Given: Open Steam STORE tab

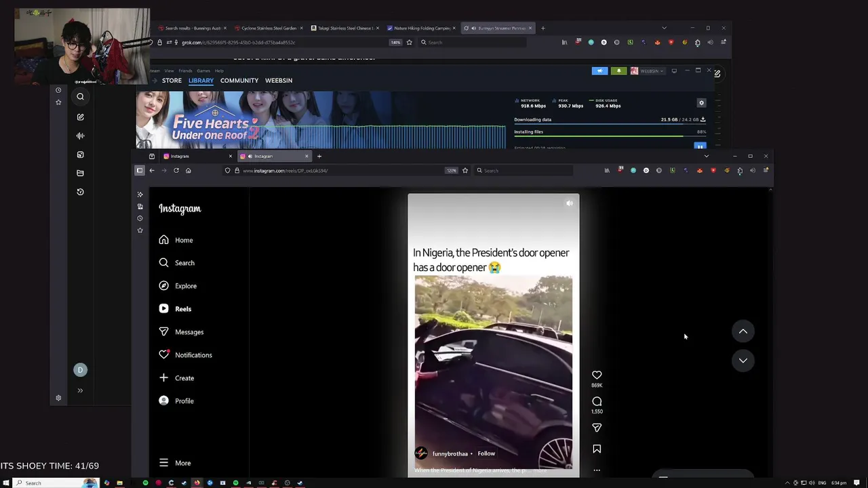Looking at the screenshot, I should (172, 81).
